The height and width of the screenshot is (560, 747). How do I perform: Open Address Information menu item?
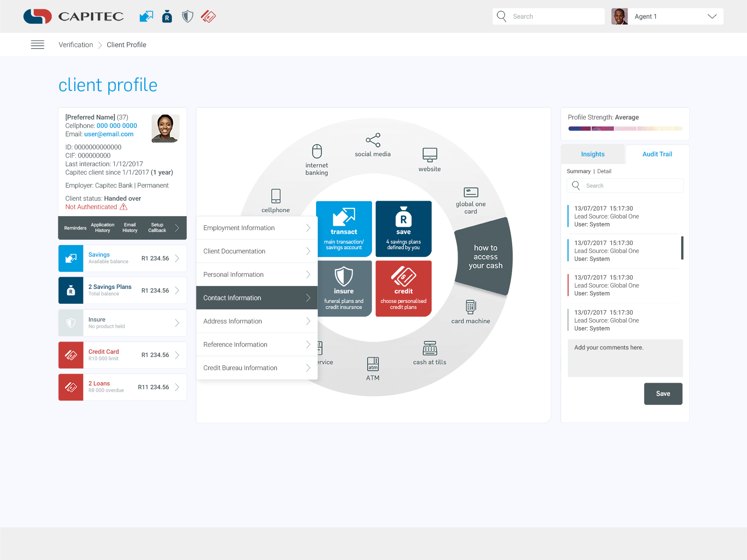257,321
